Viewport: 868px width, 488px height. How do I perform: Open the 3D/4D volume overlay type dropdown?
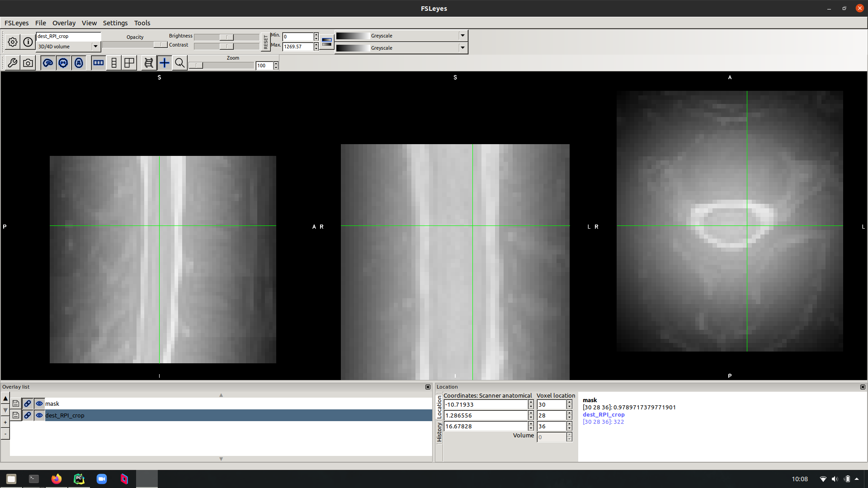point(95,47)
